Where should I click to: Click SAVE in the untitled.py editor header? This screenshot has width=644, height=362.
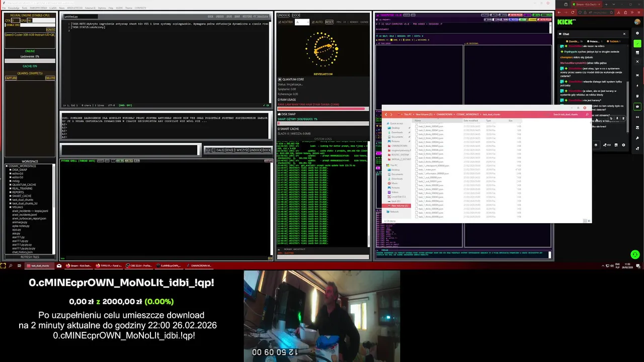point(229,17)
